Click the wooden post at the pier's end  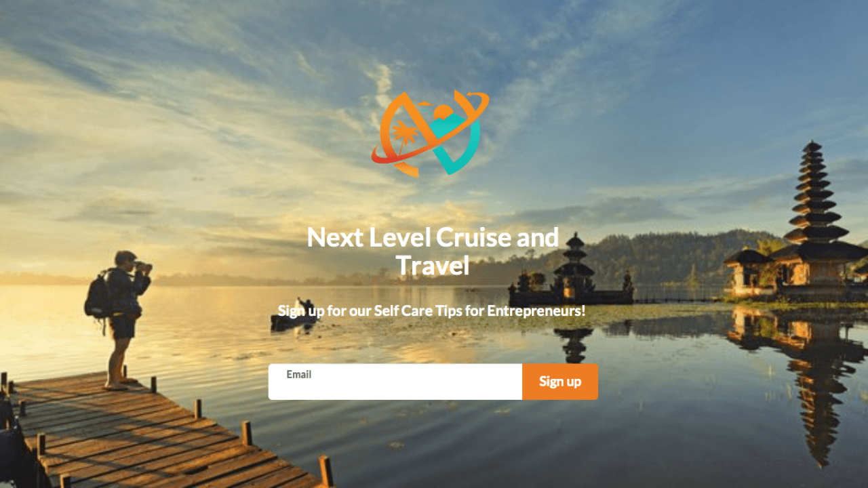326,470
